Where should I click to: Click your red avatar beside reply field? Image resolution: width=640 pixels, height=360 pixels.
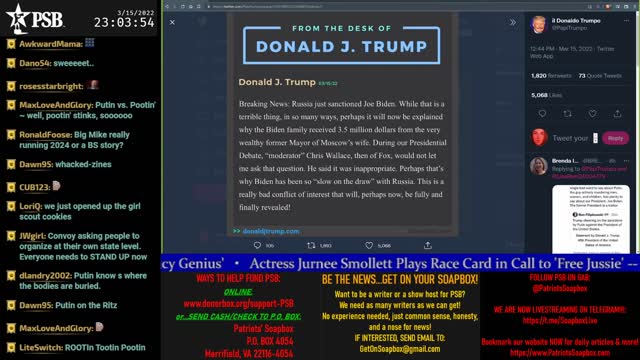(539, 138)
